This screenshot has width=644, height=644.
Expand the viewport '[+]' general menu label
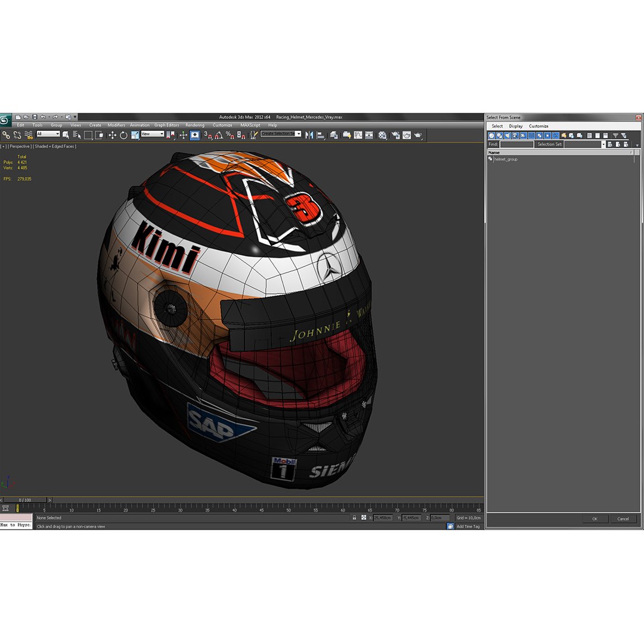[x=4, y=146]
